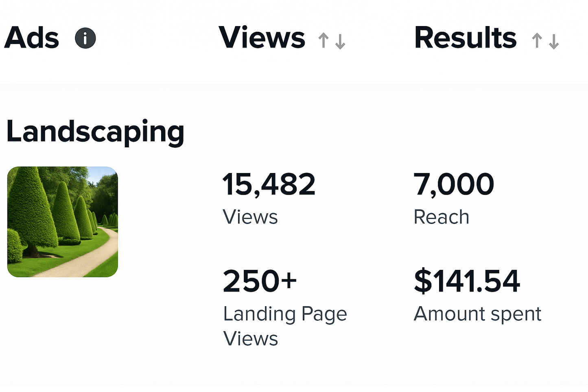
Task: Click the Ads info icon
Action: click(x=85, y=38)
